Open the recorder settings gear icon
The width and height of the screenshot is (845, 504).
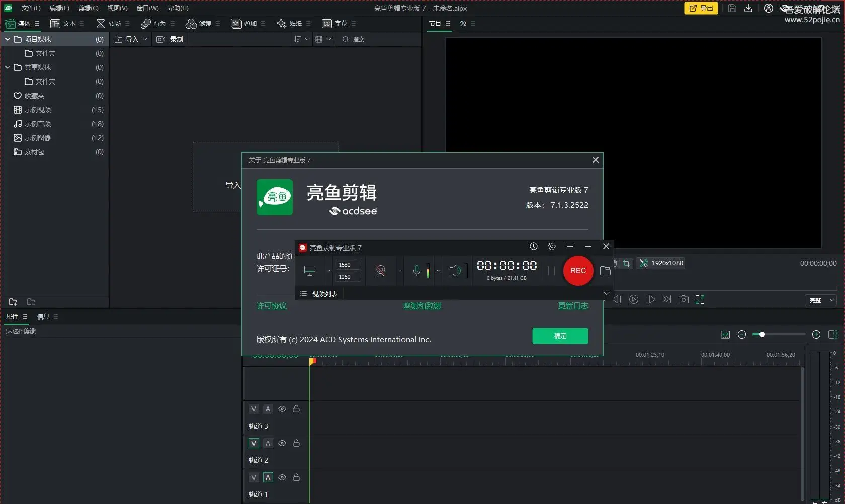pos(552,246)
